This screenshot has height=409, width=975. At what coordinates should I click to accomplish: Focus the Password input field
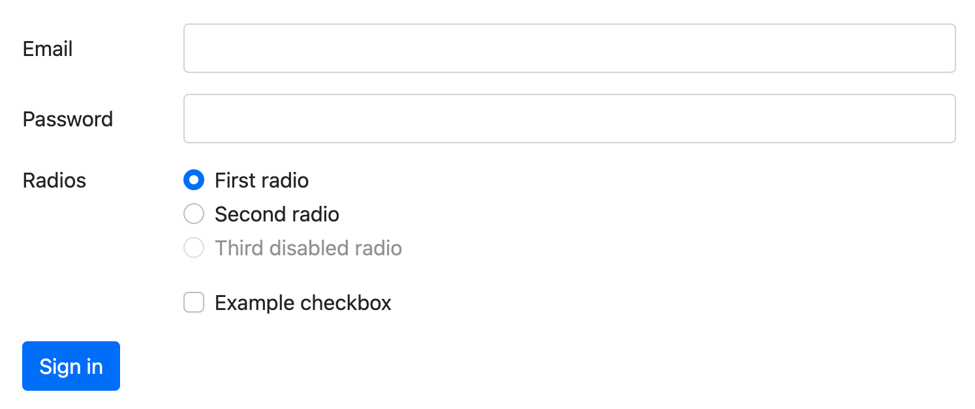[x=569, y=119]
